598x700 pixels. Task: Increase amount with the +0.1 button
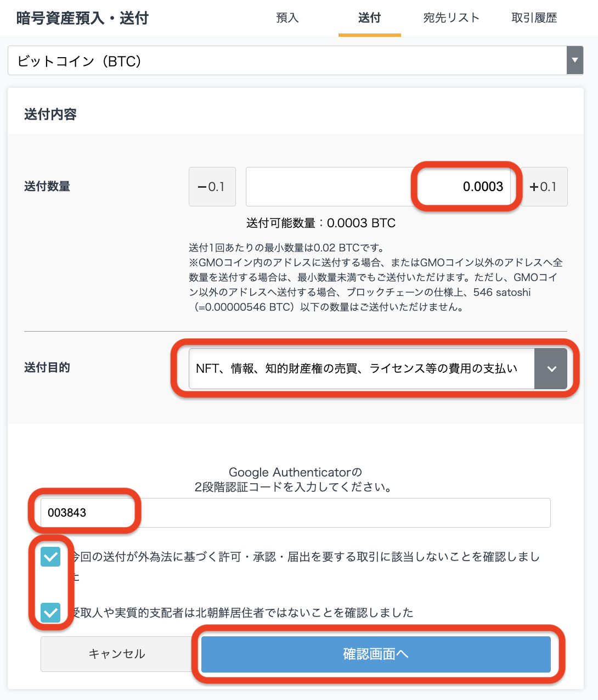[544, 187]
